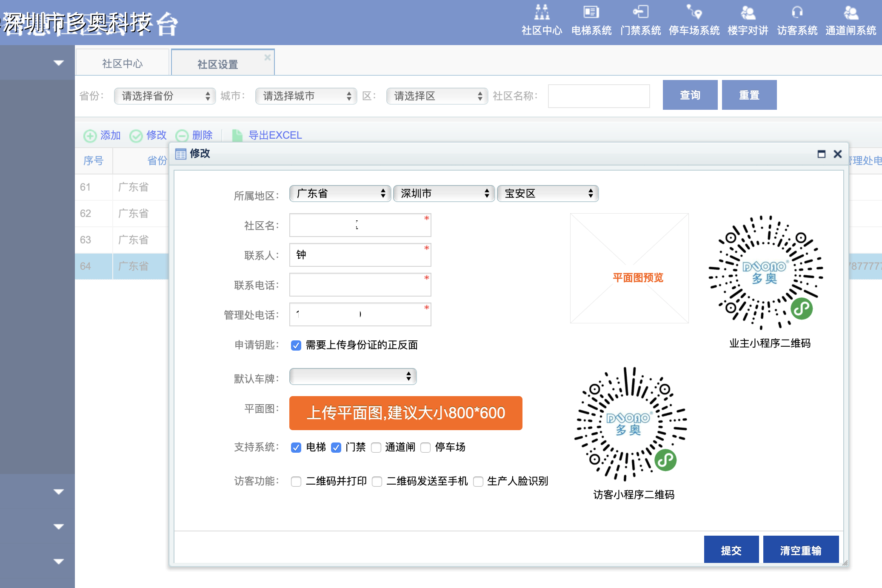
Task: Click the 联系电话 input field
Action: (x=360, y=284)
